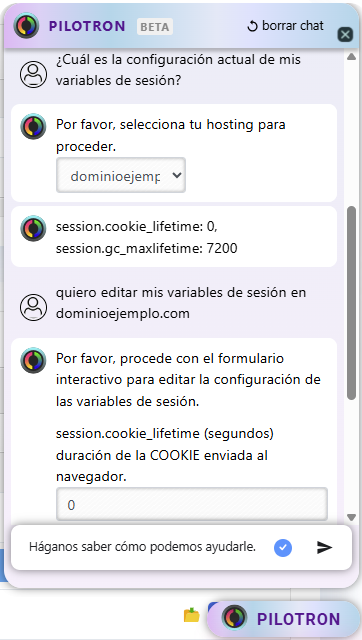Click the PILOTRON title text in the header
The width and height of the screenshot is (362, 640).
click(x=87, y=26)
